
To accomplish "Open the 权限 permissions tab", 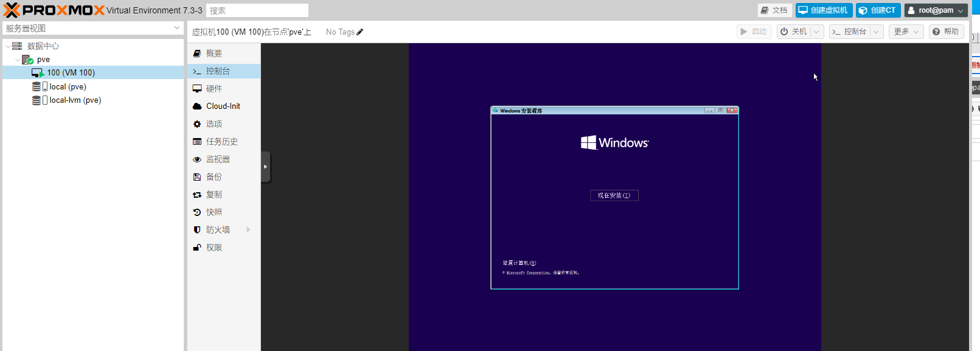I will pos(224,248).
